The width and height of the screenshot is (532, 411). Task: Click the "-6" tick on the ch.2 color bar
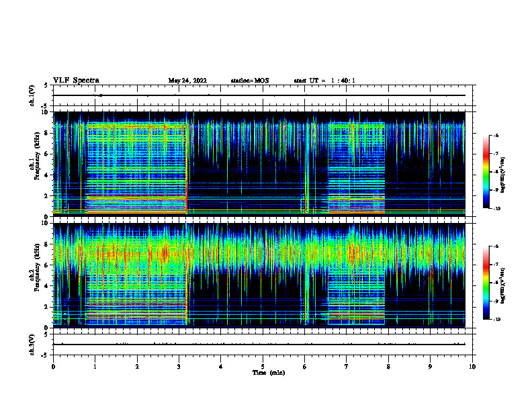click(x=496, y=246)
